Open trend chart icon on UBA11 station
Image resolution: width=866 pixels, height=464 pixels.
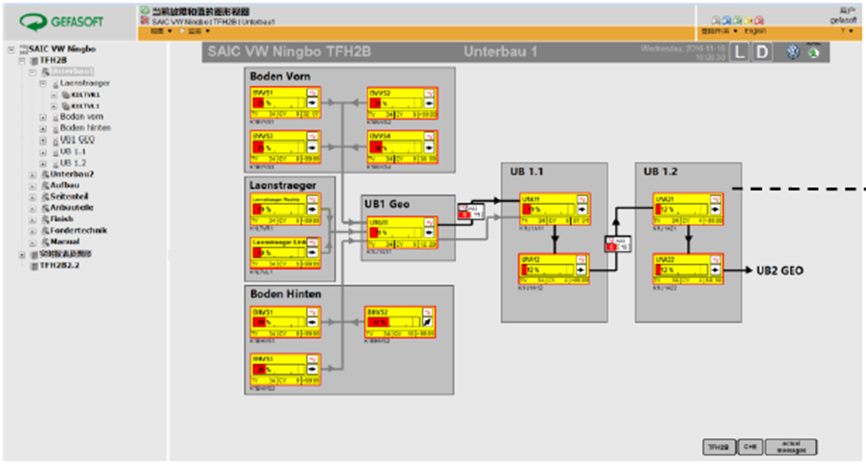pyautogui.click(x=582, y=199)
